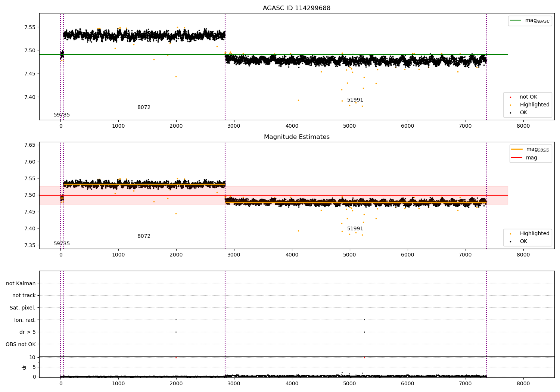Click '8072' annotation in Magnitude Estimates plot
Image resolution: width=560 pixels, height=392 pixels.
point(144,236)
